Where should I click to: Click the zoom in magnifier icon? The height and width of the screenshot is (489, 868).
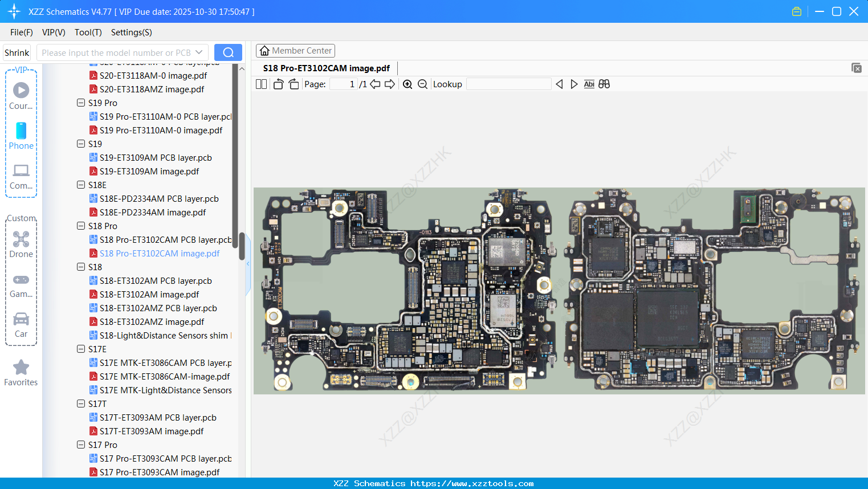tap(407, 84)
